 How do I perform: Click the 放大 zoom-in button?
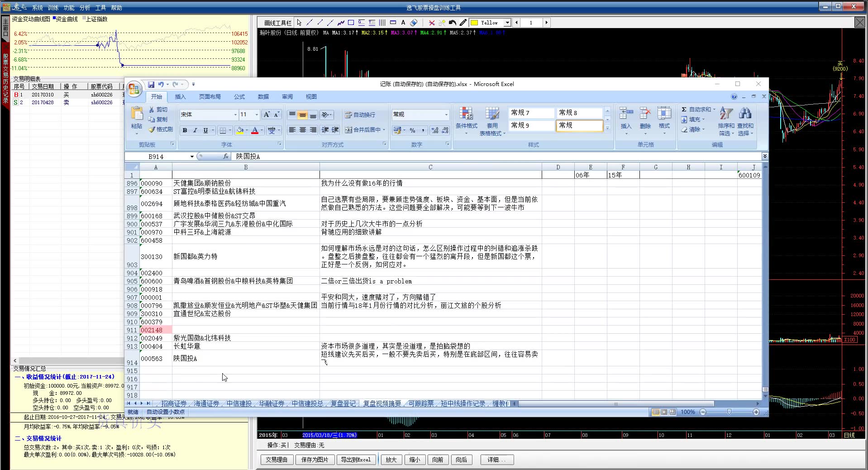point(391,460)
